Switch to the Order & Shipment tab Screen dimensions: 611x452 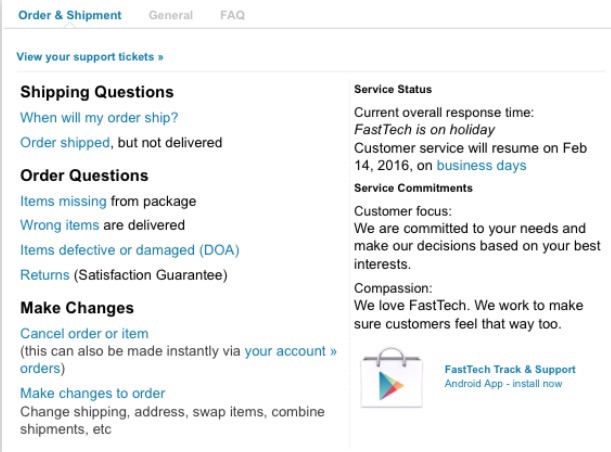tap(70, 15)
